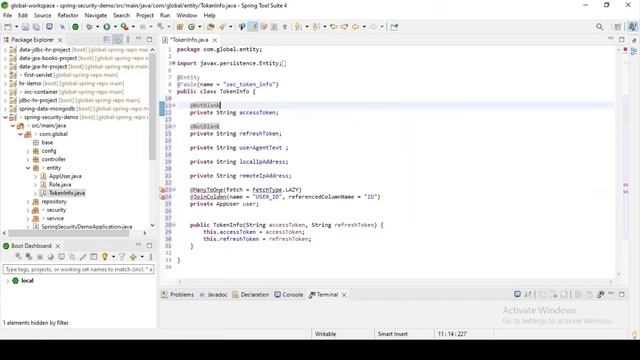This screenshot has width=640, height=360.
Task: Click the Open Config pencil icon in Boot Dashboard
Action: [x=83, y=257]
